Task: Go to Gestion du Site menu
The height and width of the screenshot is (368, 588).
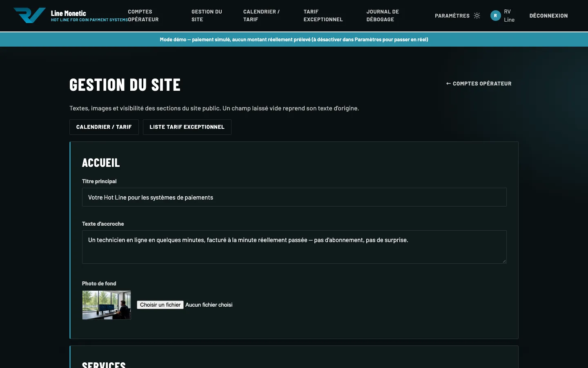Action: click(x=207, y=16)
